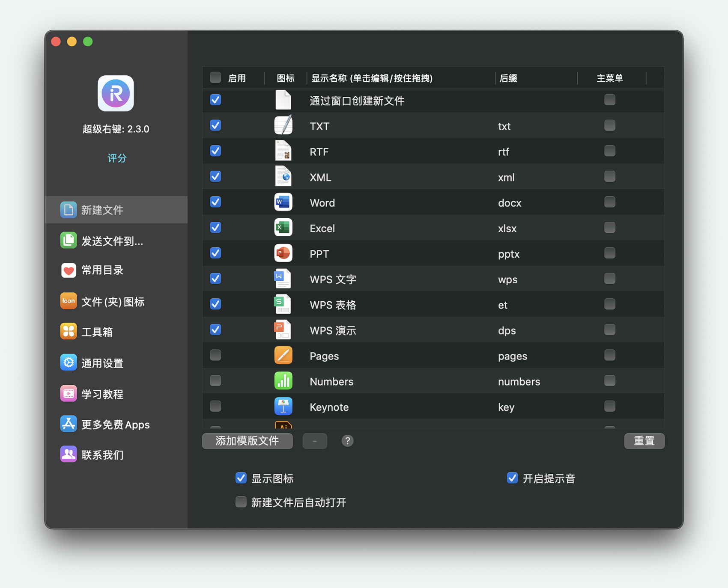Disable the TXT enable checkbox
Screen dimensions: 728x588
pos(215,125)
